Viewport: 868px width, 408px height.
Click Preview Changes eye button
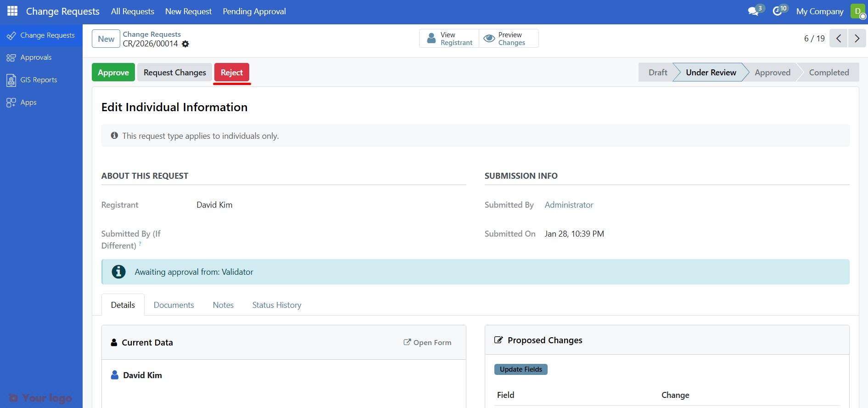click(x=509, y=39)
